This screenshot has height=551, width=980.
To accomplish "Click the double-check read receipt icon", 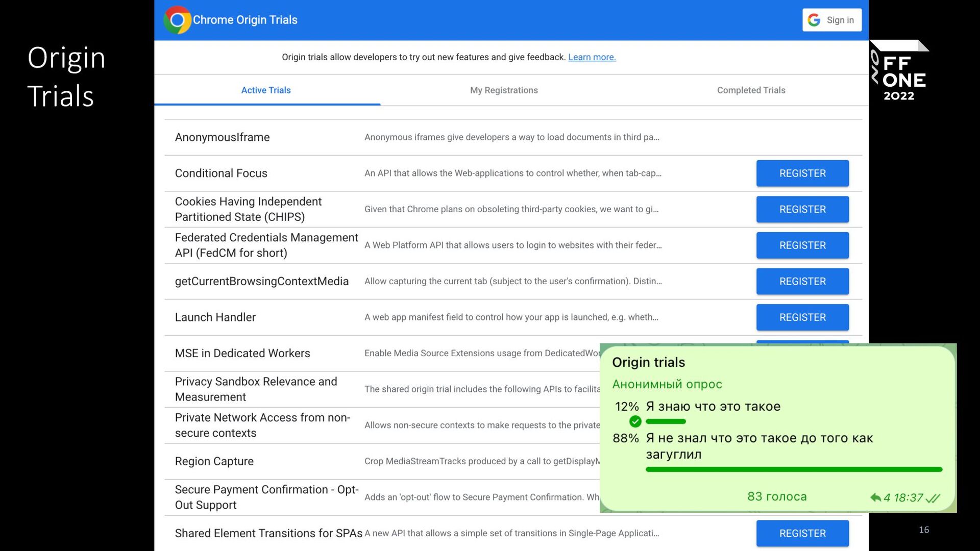I will click(x=933, y=498).
